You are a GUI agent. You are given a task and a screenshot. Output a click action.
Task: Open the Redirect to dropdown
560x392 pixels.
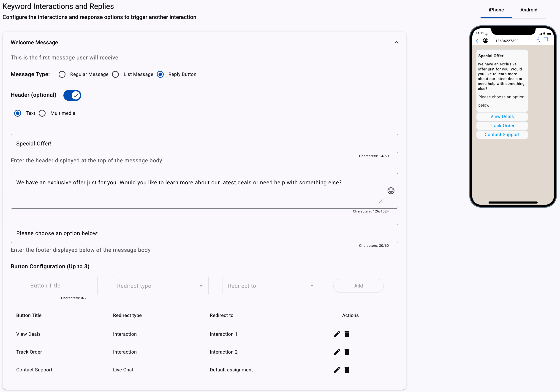(271, 285)
